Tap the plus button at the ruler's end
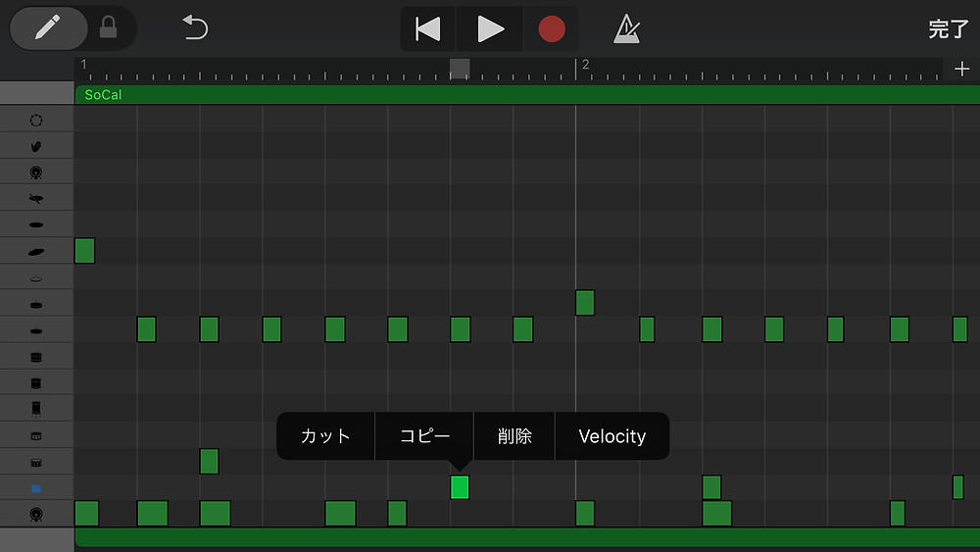Image resolution: width=980 pixels, height=552 pixels. click(x=962, y=69)
